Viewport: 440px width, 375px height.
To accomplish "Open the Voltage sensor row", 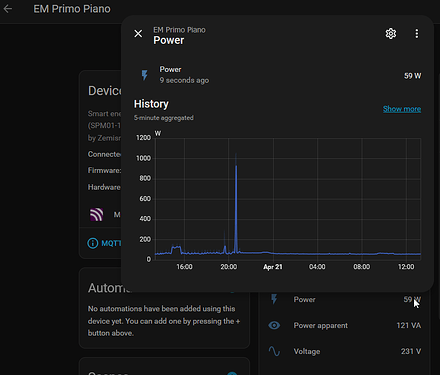I will point(345,351).
